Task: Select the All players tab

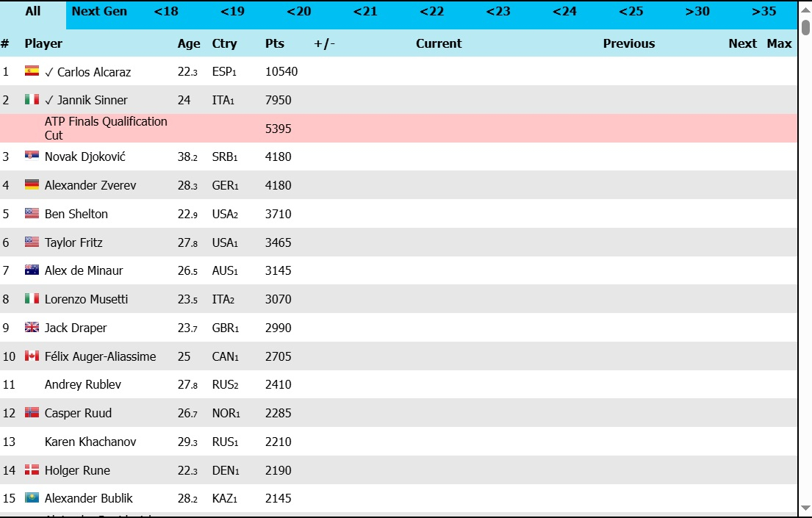Action: (x=33, y=12)
